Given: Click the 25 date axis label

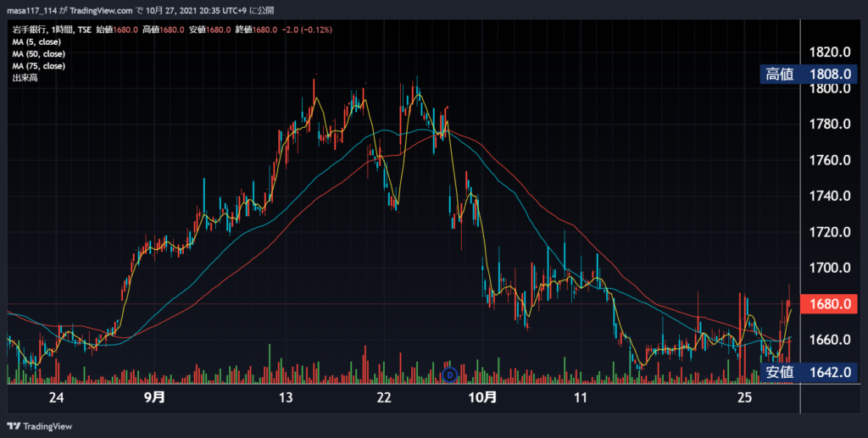Looking at the screenshot, I should click(744, 397).
